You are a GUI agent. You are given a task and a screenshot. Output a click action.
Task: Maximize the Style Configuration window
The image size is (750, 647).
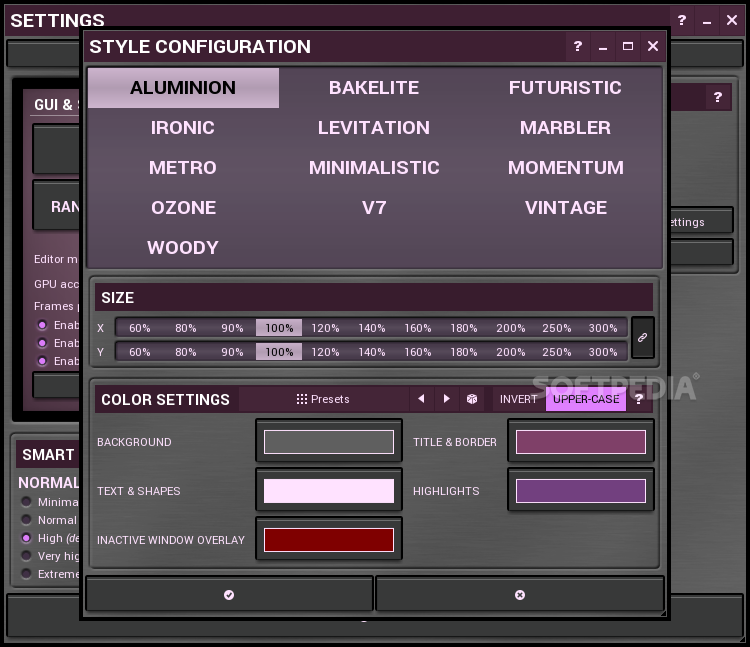coord(628,46)
